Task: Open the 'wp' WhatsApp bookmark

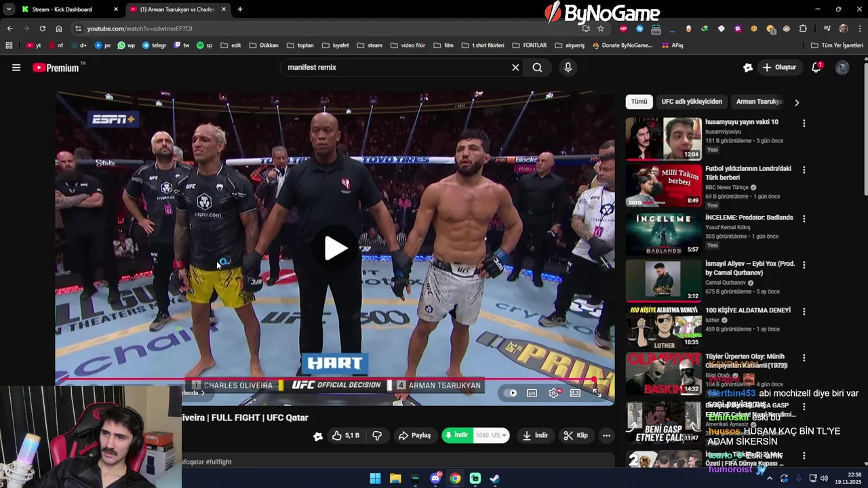Action: click(126, 45)
